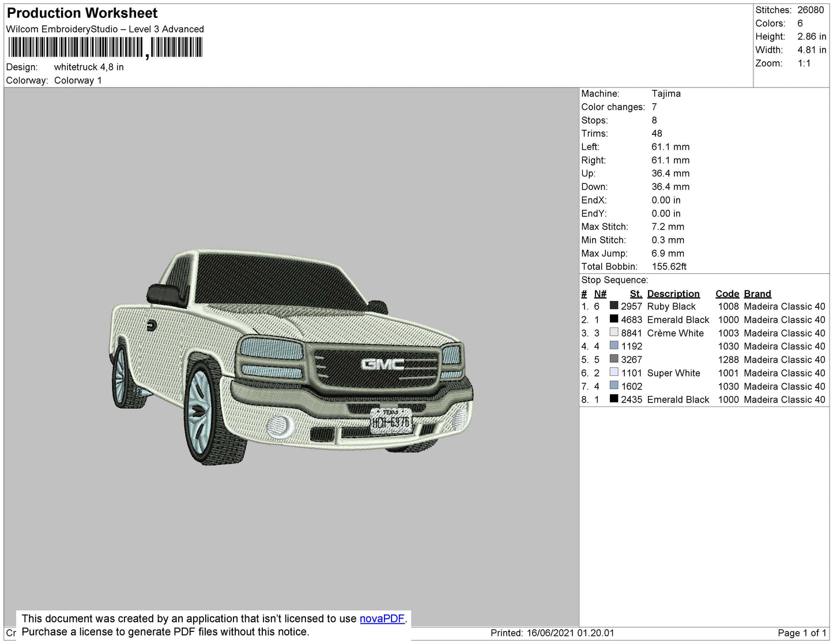Open the novaPDF link
This screenshot has width=833, height=644.
(x=382, y=619)
